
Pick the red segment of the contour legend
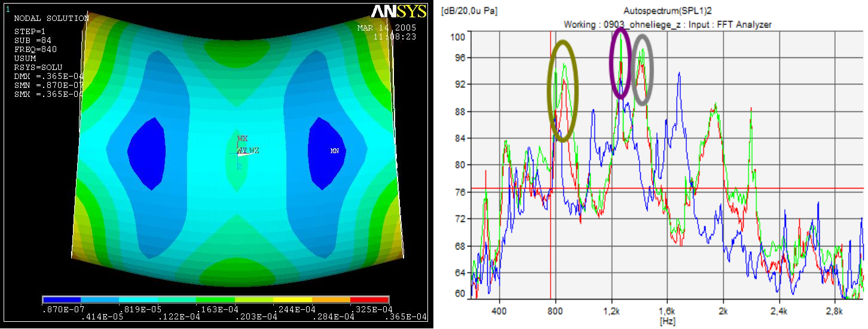pyautogui.click(x=369, y=300)
